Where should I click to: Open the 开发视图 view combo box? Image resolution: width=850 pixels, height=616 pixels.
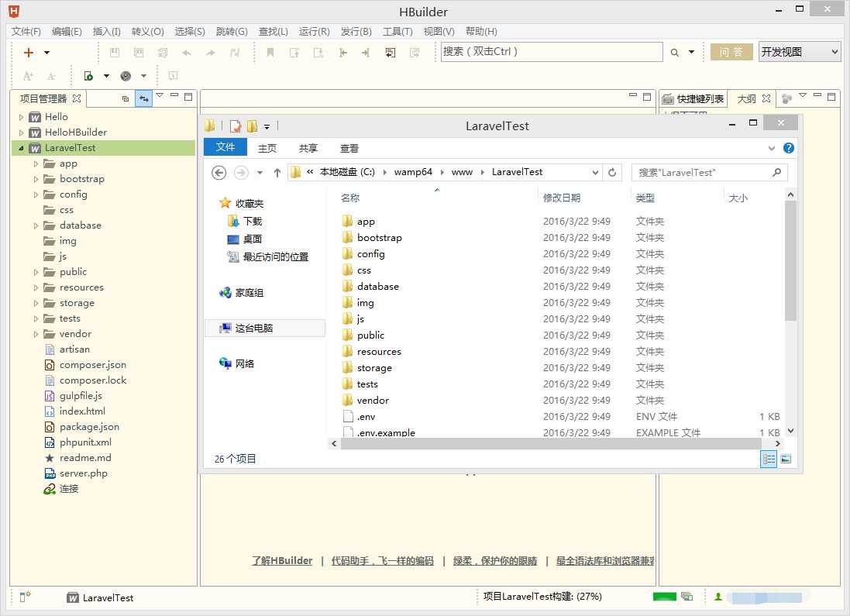coord(800,52)
